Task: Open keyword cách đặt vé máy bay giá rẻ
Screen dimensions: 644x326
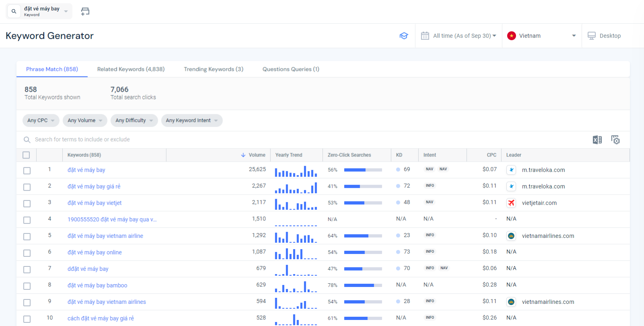Action: (101, 318)
